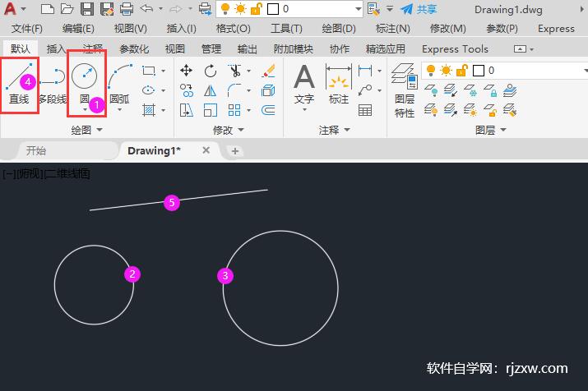The height and width of the screenshot is (391, 588).
Task: Open Layer Properties (图层特性) manager
Action: pyautogui.click(x=405, y=90)
